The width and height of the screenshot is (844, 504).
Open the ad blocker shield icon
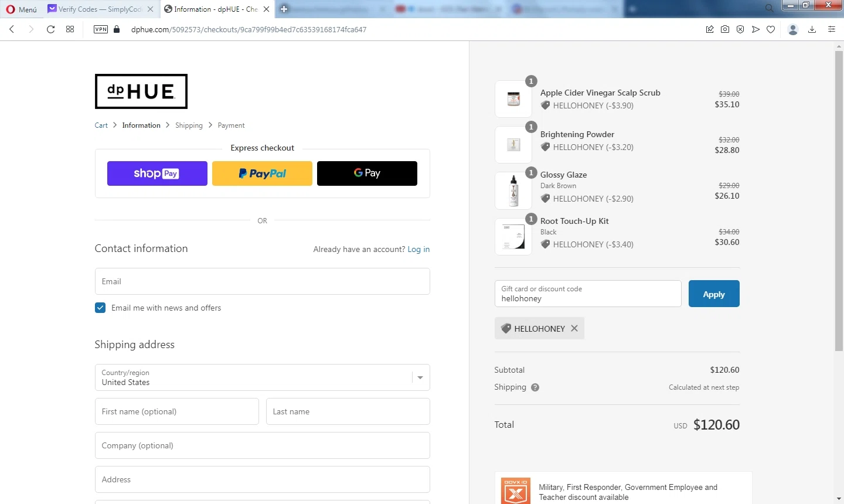point(740,29)
